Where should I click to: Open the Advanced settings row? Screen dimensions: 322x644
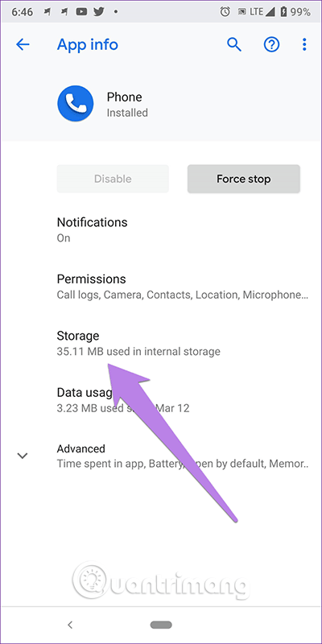(x=161, y=456)
